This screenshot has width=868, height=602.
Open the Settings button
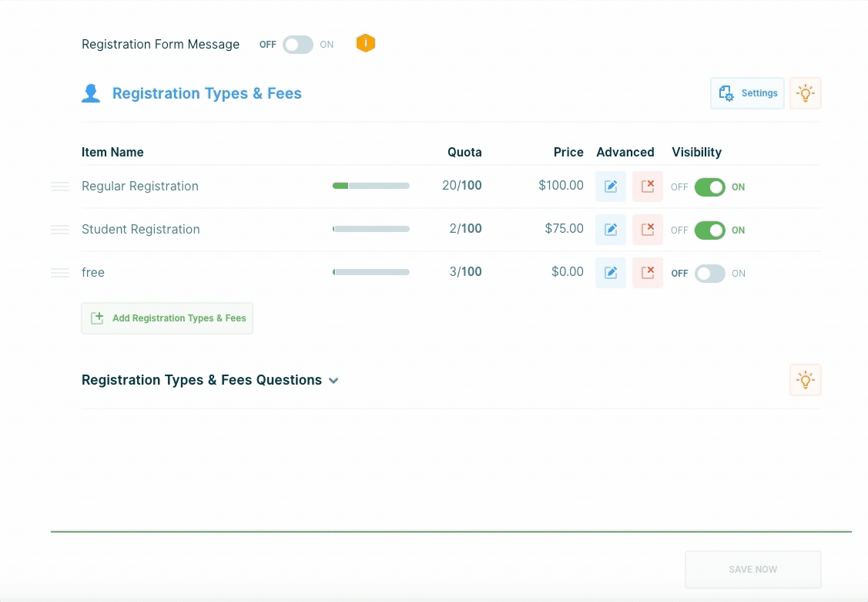pos(747,93)
